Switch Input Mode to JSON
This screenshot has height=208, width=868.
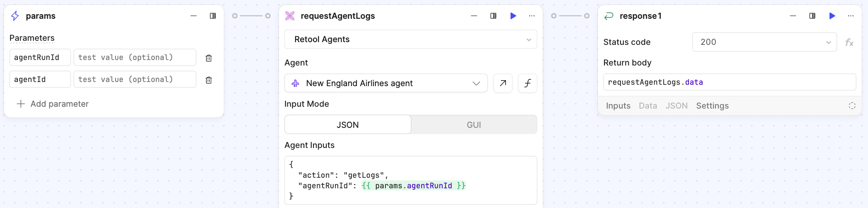click(348, 125)
